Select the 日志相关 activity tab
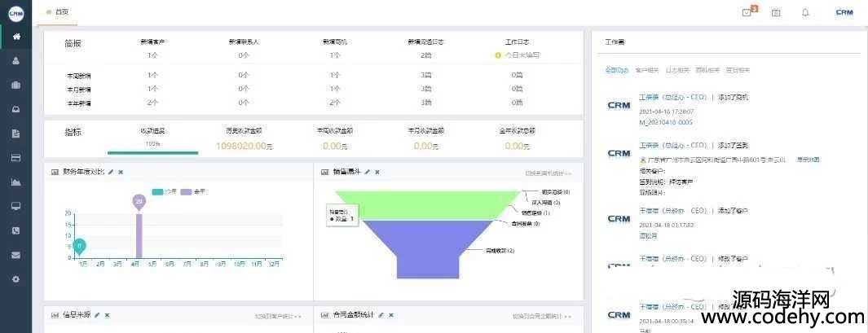This screenshot has width=868, height=333. click(x=677, y=70)
